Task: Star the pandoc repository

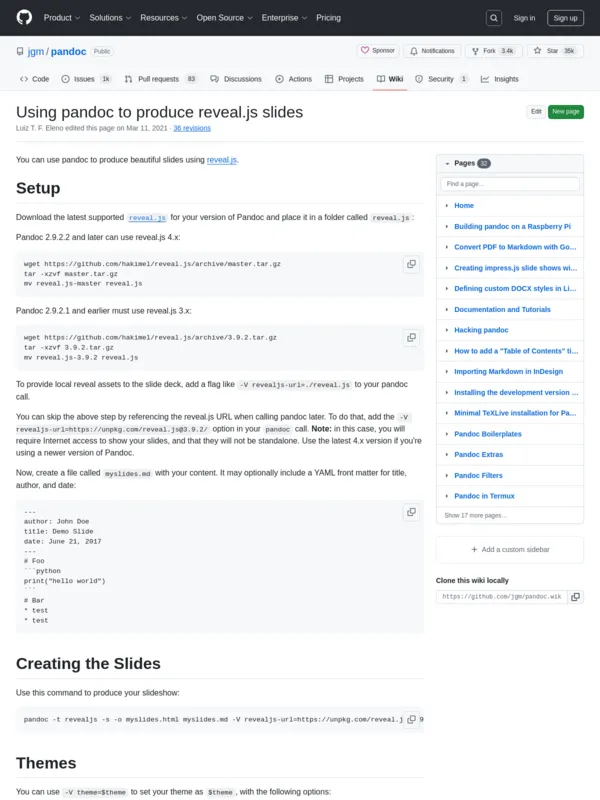Action: [x=553, y=50]
